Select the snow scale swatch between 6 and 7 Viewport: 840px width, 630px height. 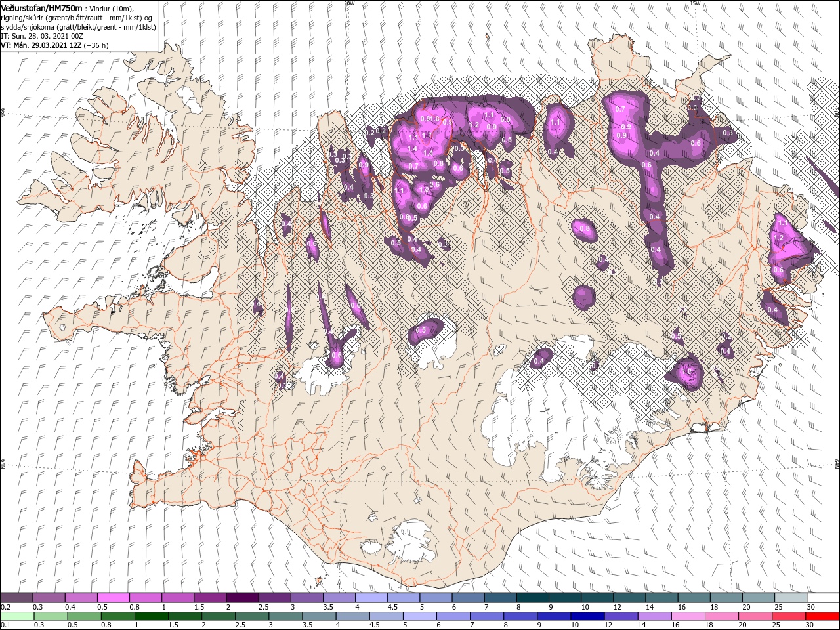pyautogui.click(x=468, y=598)
